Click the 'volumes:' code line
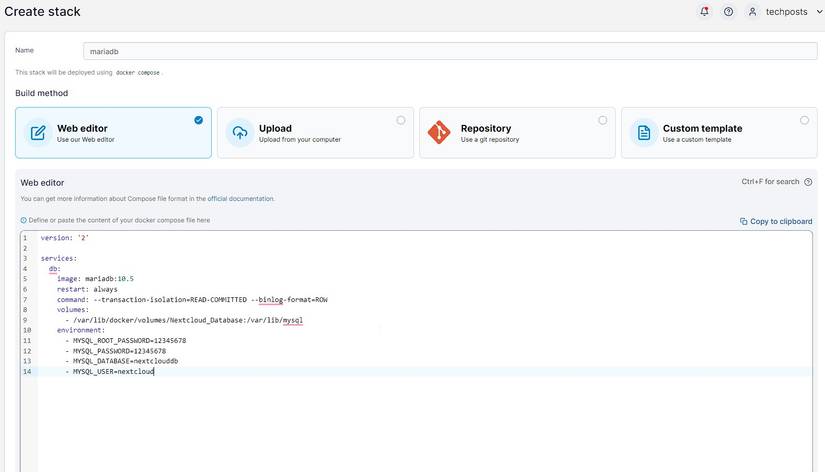 (x=73, y=309)
